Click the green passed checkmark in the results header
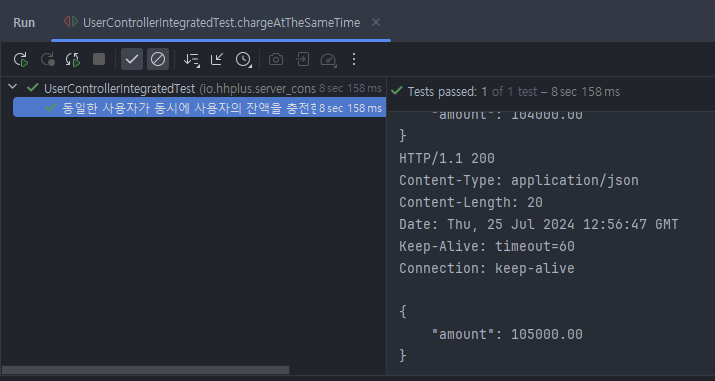Screen dimensions: 715x381 396,91
